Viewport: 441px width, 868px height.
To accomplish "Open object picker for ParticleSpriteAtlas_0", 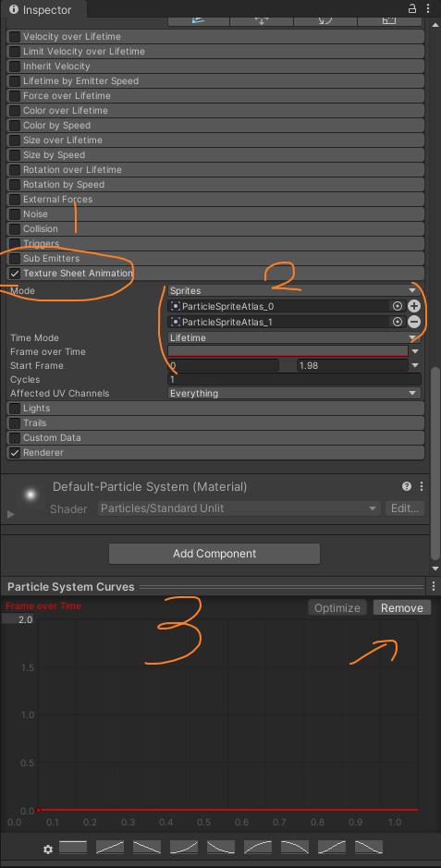I will click(397, 306).
